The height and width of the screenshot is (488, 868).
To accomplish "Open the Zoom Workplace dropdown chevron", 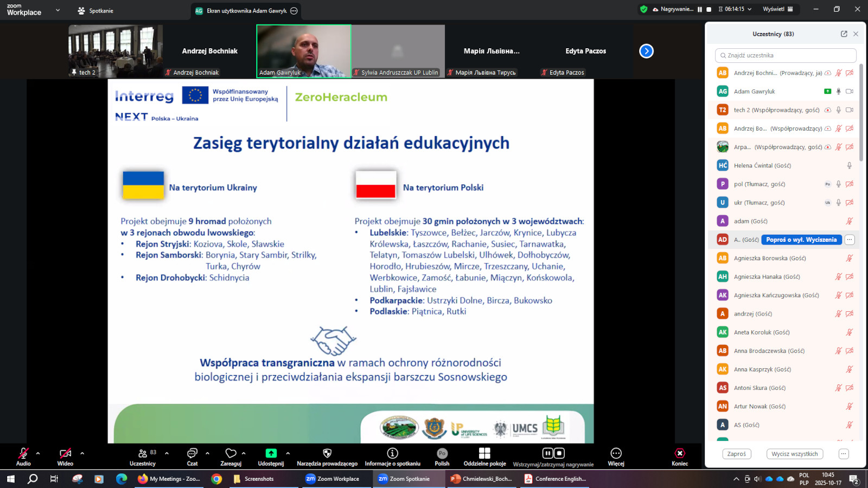I will (x=58, y=10).
